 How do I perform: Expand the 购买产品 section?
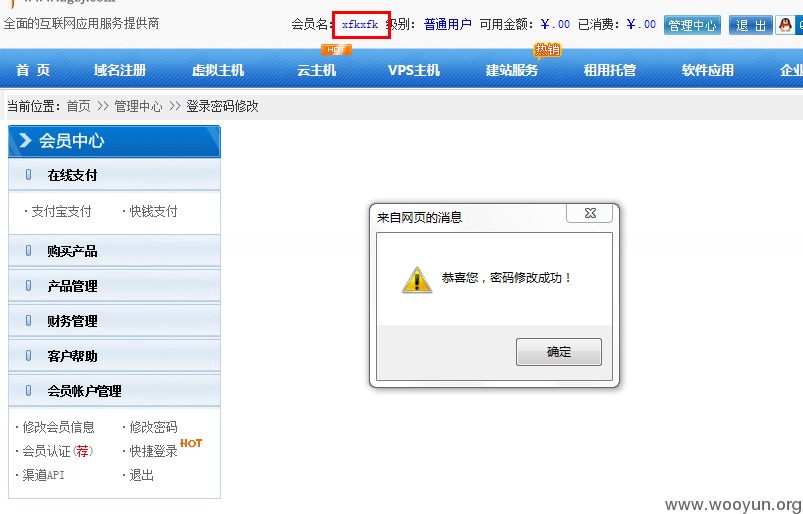click(114, 251)
